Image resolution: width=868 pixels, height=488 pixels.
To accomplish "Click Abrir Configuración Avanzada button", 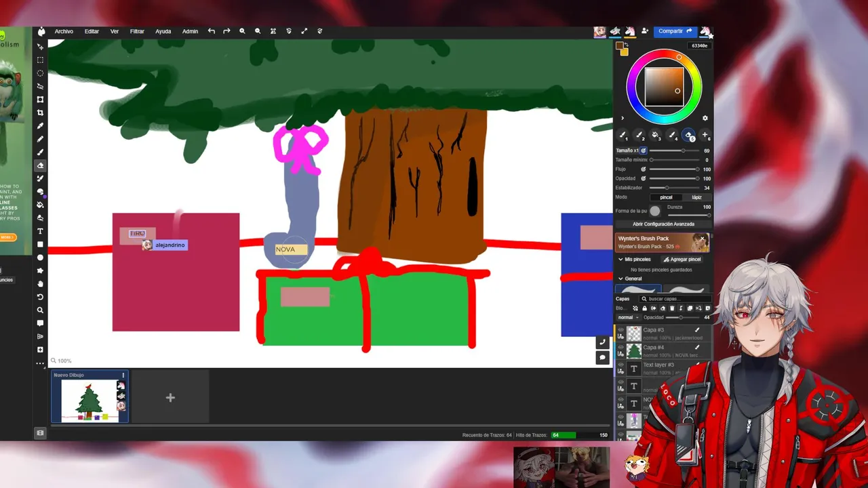I will click(663, 224).
